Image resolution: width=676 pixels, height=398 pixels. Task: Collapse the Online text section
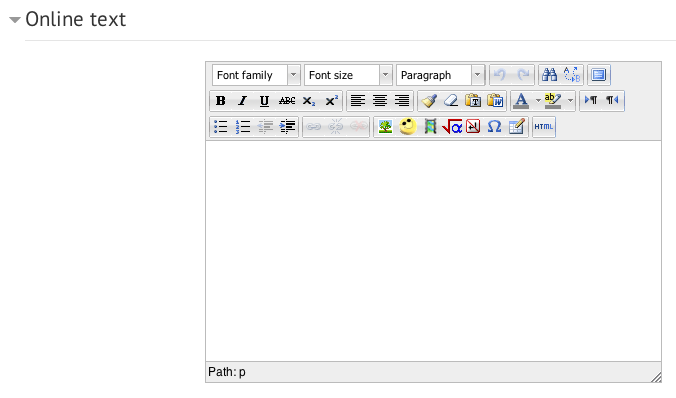15,20
